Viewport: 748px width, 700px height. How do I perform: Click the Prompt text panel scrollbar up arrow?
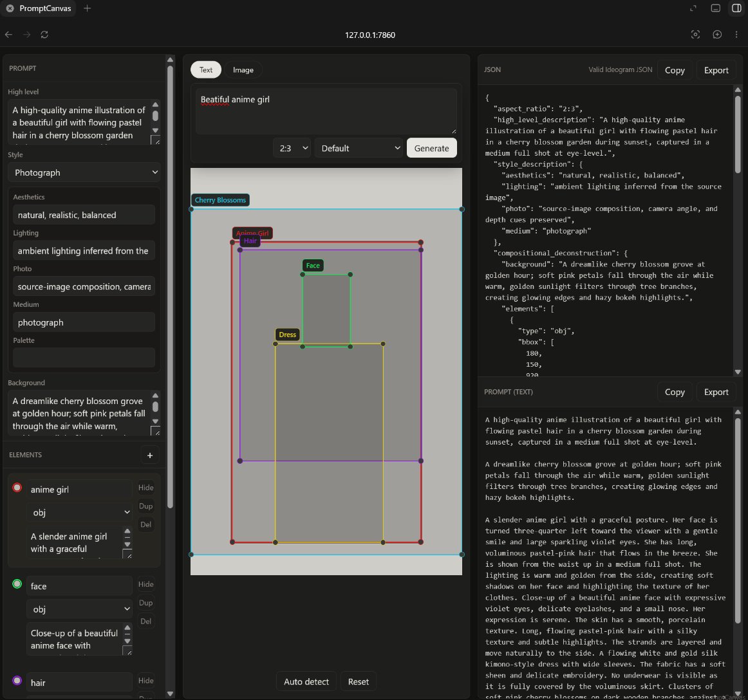[738, 412]
